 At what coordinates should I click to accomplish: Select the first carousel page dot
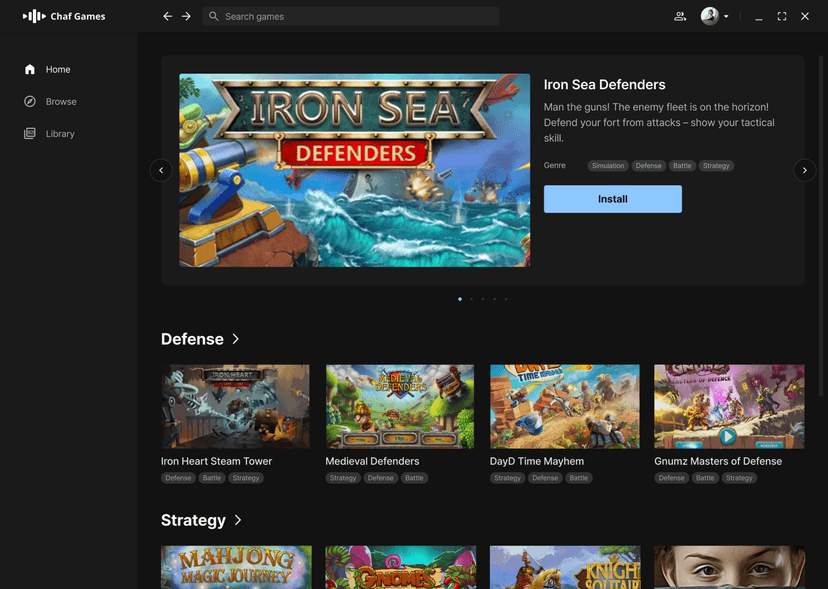pos(460,299)
